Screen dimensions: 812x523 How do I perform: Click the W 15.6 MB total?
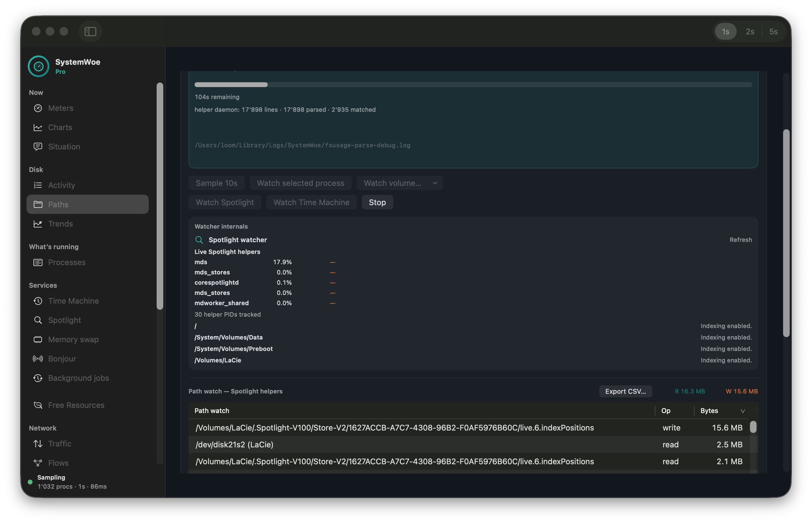(x=742, y=391)
